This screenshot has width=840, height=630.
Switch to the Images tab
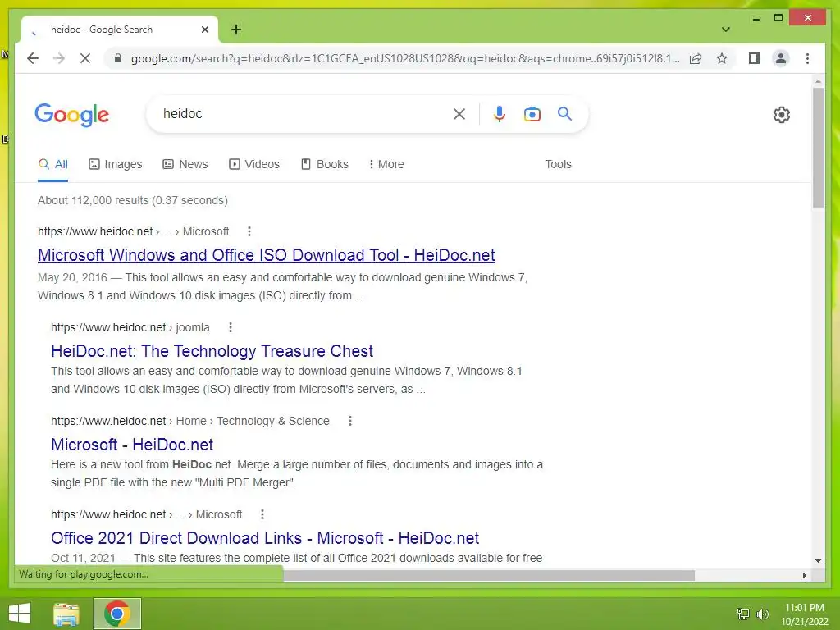(x=115, y=164)
